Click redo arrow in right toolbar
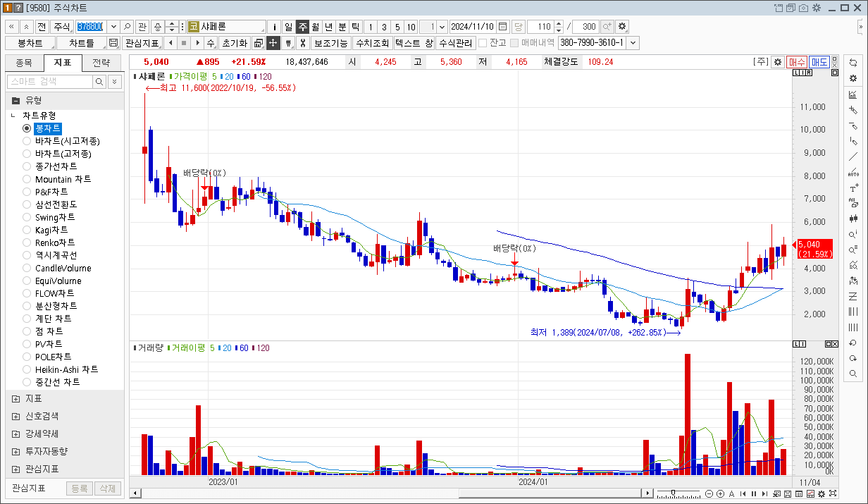 tap(853, 359)
